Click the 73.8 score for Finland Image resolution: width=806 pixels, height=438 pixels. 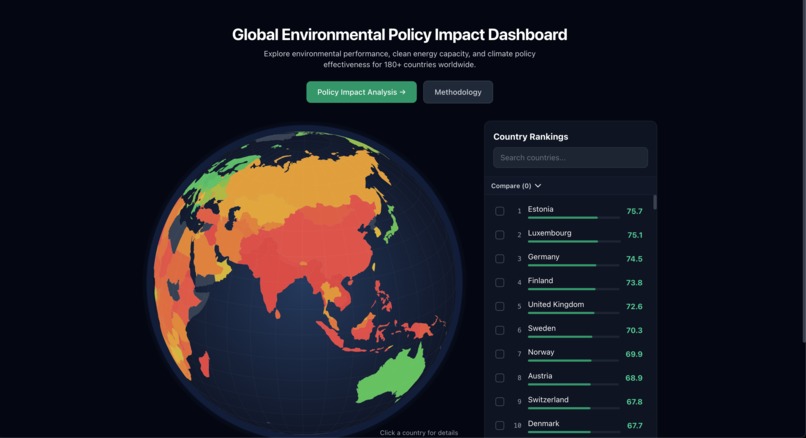(x=634, y=282)
